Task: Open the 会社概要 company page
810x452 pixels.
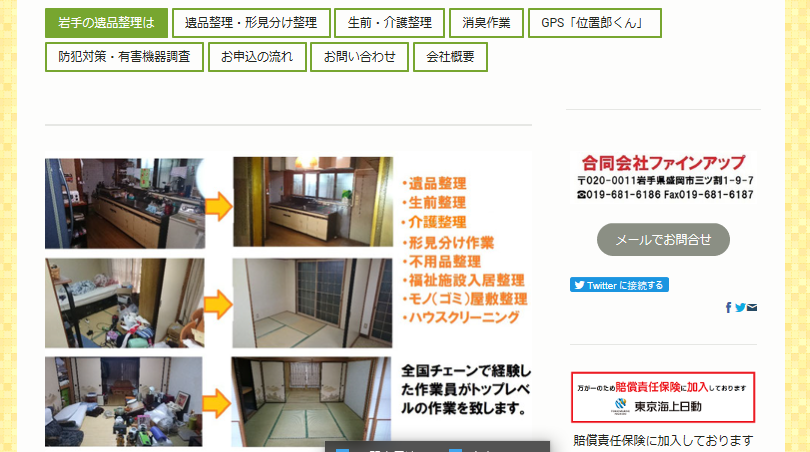Action: [x=450, y=57]
